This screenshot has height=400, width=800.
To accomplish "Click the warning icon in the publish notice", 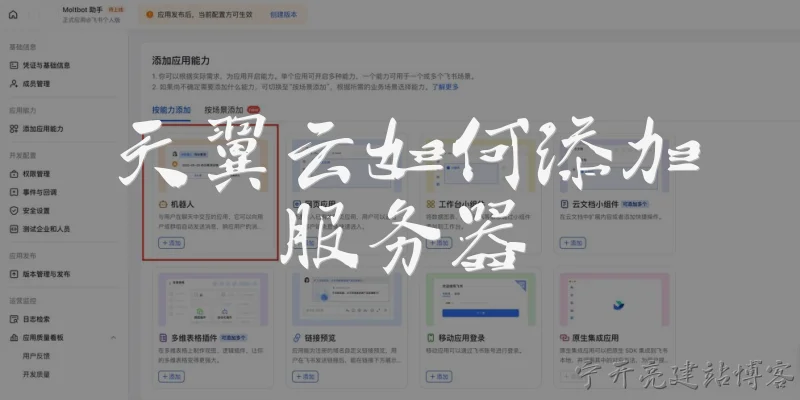I will 149,15.
